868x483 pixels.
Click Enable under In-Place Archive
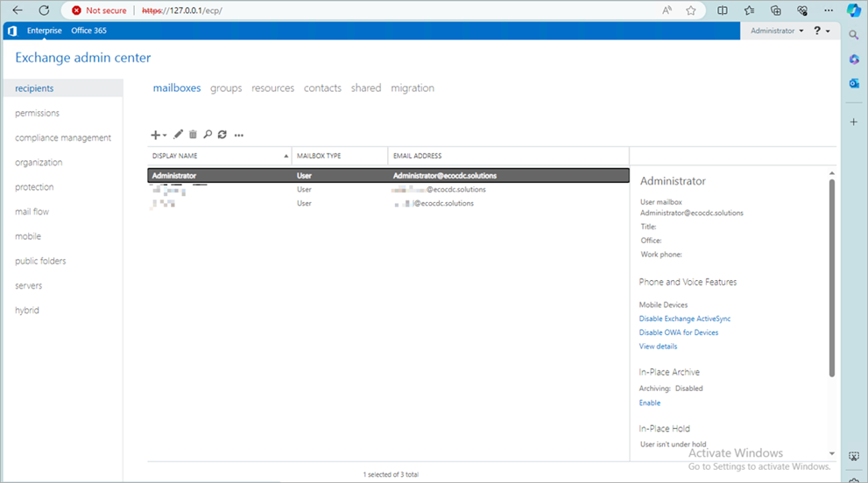pyautogui.click(x=650, y=403)
